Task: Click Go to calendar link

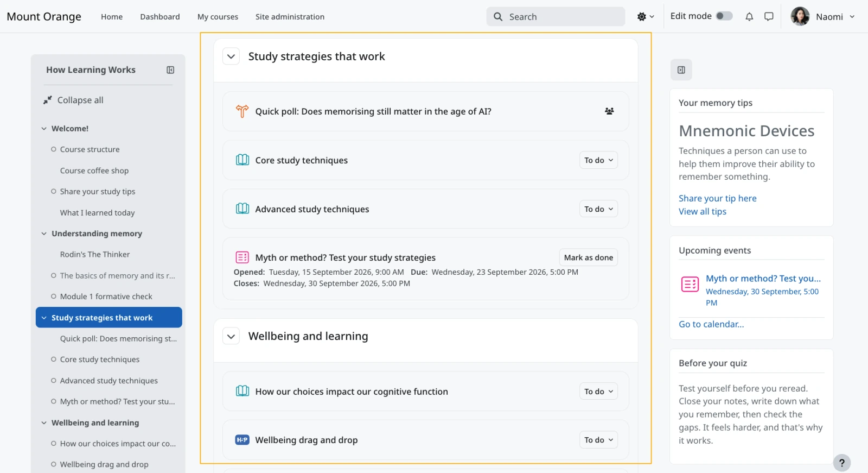Action: point(711,324)
